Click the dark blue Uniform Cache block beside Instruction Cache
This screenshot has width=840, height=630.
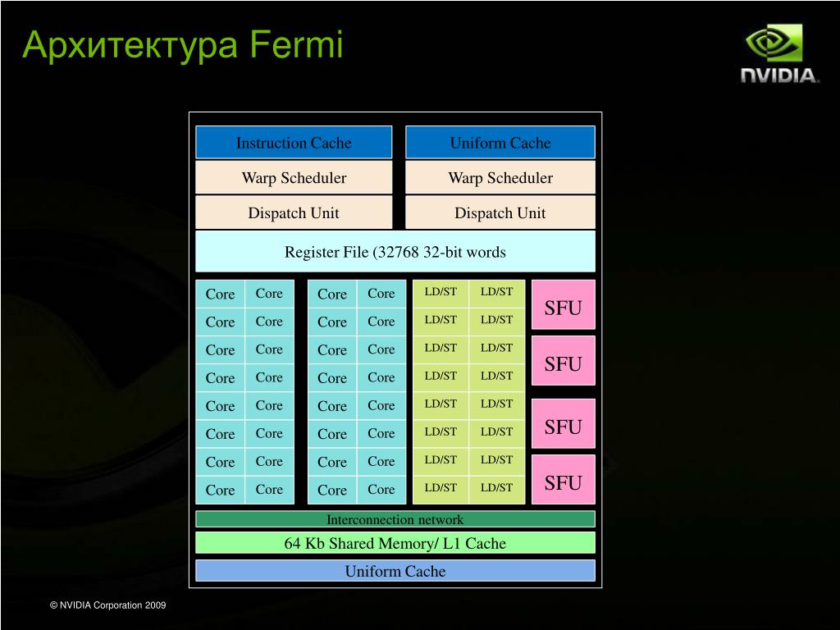[x=500, y=143]
